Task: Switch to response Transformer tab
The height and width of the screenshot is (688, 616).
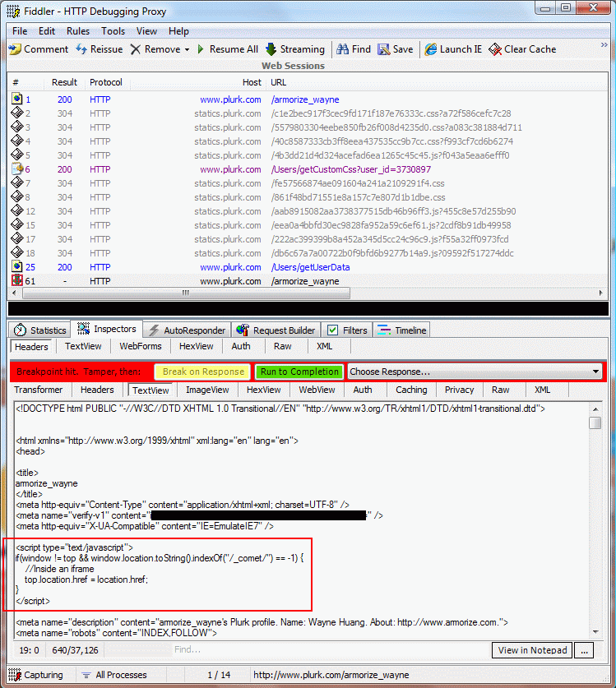Action: point(38,390)
